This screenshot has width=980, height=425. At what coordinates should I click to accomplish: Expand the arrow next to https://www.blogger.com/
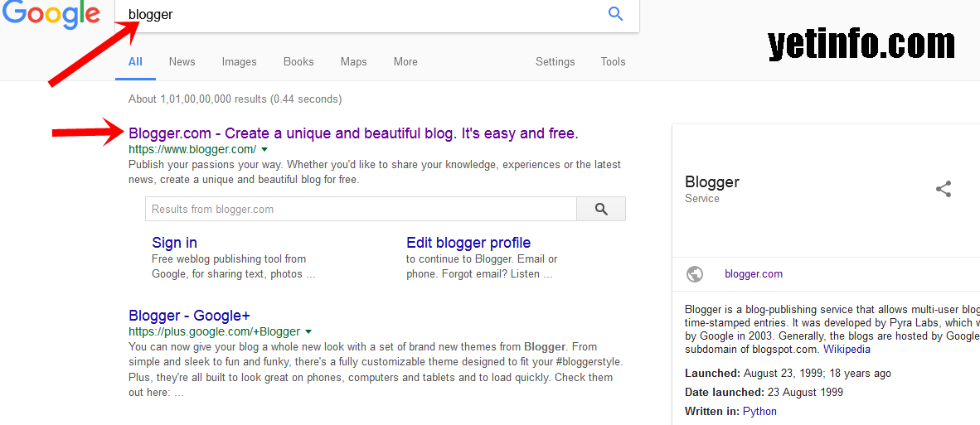[x=264, y=150]
